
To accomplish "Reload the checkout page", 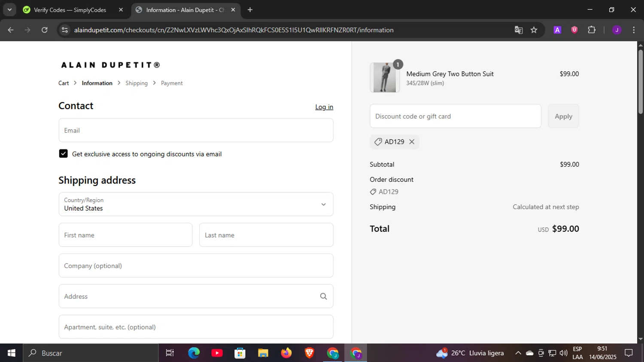I will [x=45, y=30].
